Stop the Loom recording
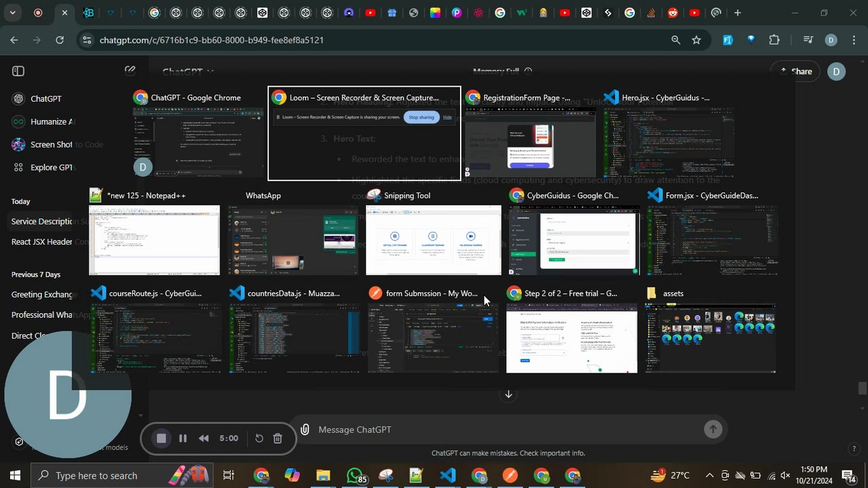This screenshot has height=488, width=868. [161, 439]
